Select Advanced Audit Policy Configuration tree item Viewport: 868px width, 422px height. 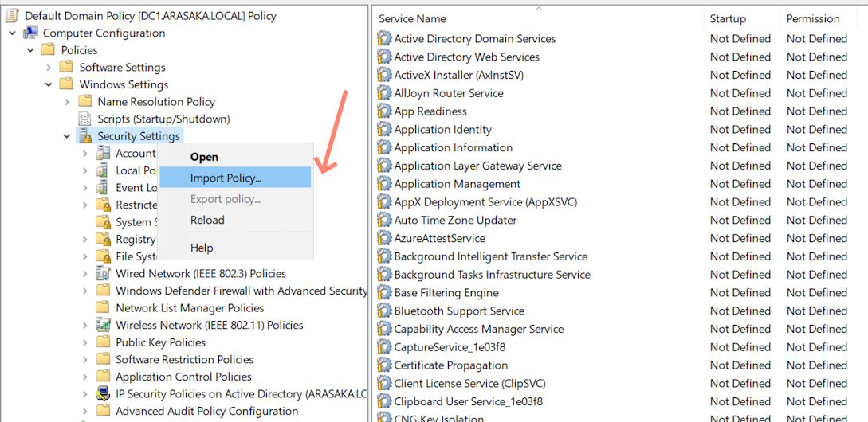pyautogui.click(x=206, y=411)
